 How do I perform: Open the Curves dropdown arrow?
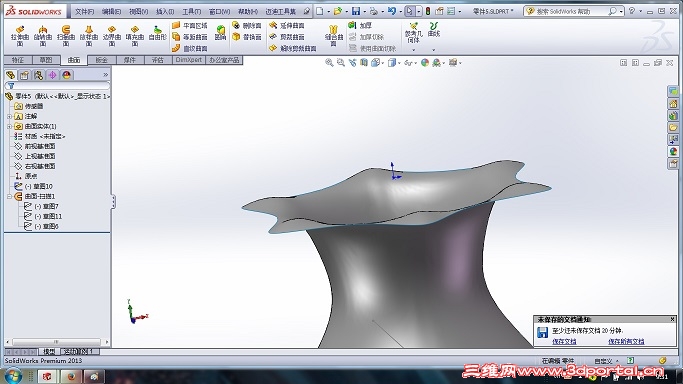[434, 50]
